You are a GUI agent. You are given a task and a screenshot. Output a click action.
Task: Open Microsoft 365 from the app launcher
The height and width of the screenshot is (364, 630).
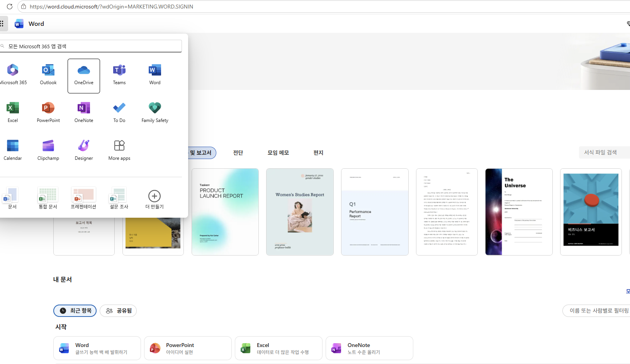point(13,75)
